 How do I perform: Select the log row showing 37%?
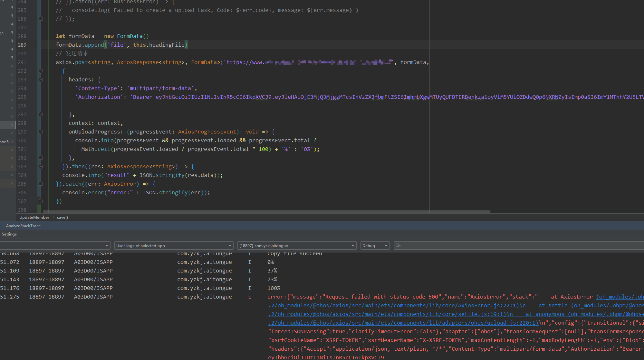pyautogui.click(x=322, y=271)
